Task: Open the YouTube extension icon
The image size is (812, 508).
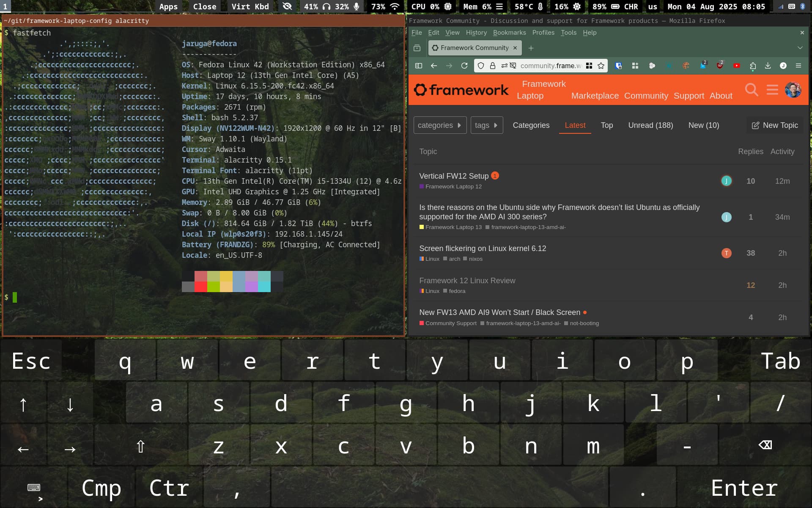Action: pos(737,66)
